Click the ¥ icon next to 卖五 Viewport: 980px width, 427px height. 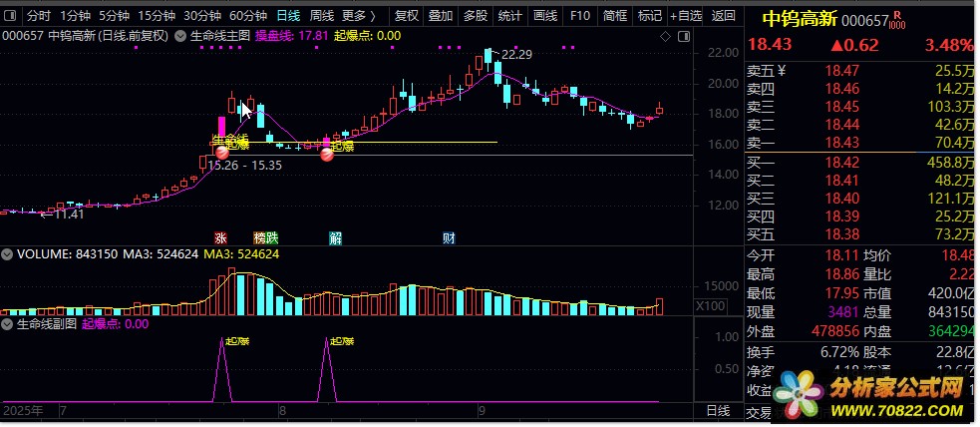[x=782, y=70]
